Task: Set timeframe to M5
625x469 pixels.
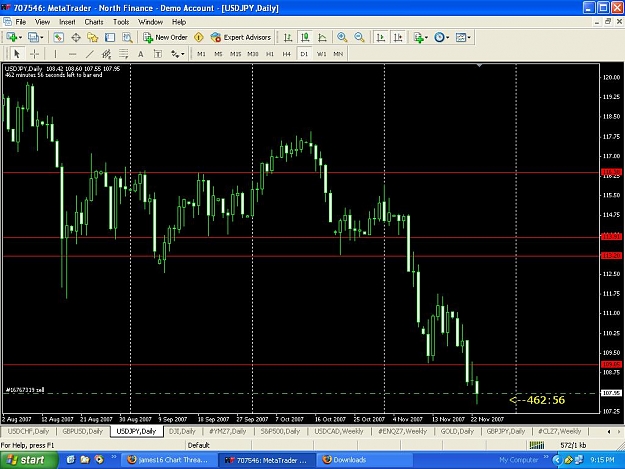Action: 218,54
